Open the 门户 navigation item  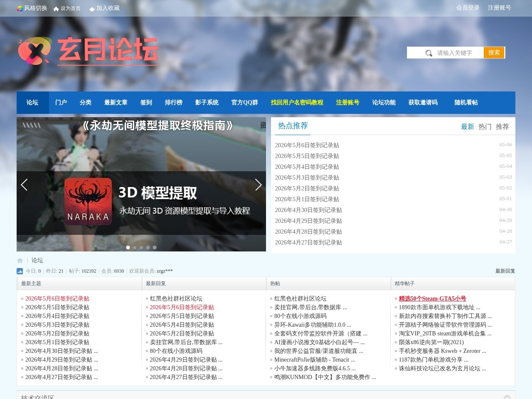(x=61, y=102)
